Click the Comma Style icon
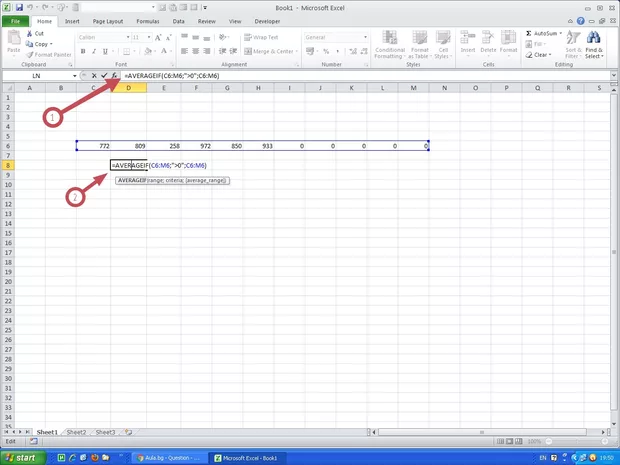 (x=338, y=51)
